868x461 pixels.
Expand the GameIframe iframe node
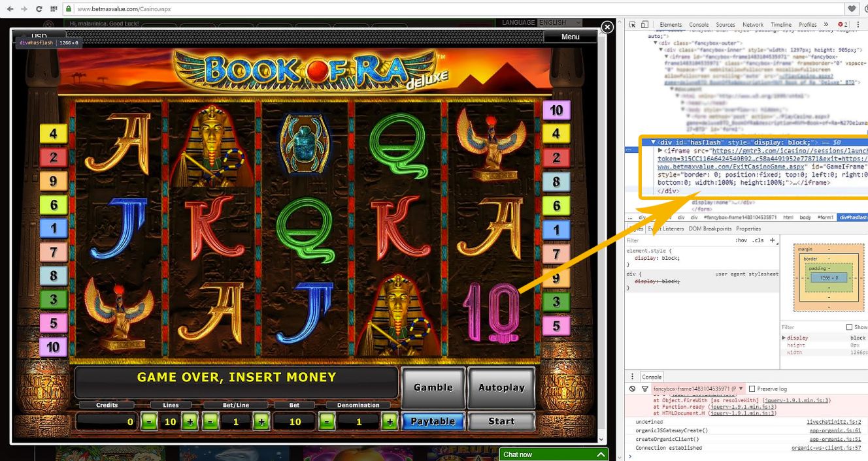click(660, 150)
